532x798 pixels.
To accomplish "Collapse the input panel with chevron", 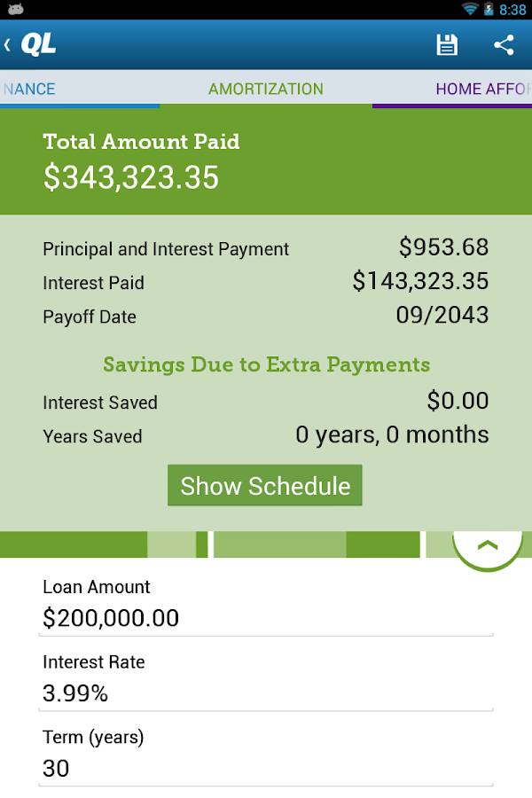I will [x=488, y=544].
